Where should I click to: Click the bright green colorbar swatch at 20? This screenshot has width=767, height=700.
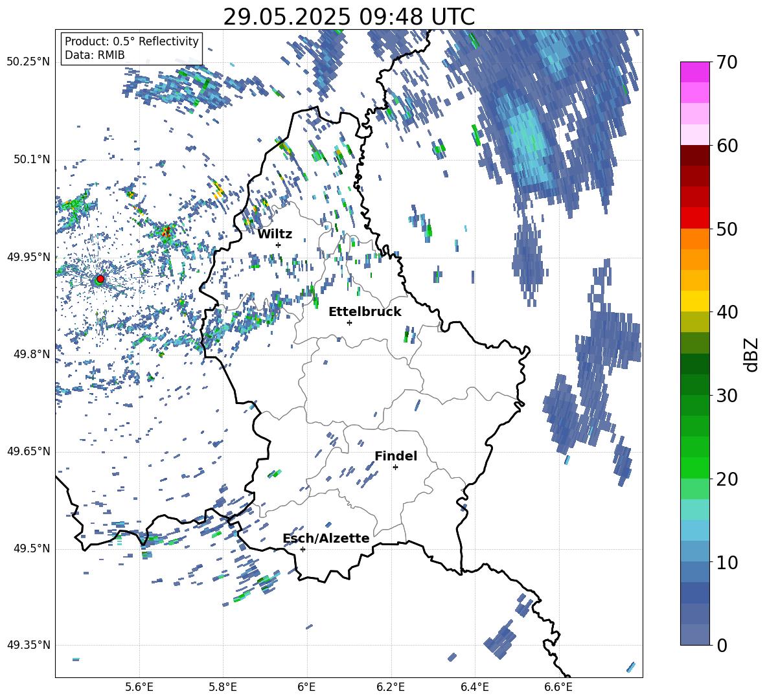694,468
